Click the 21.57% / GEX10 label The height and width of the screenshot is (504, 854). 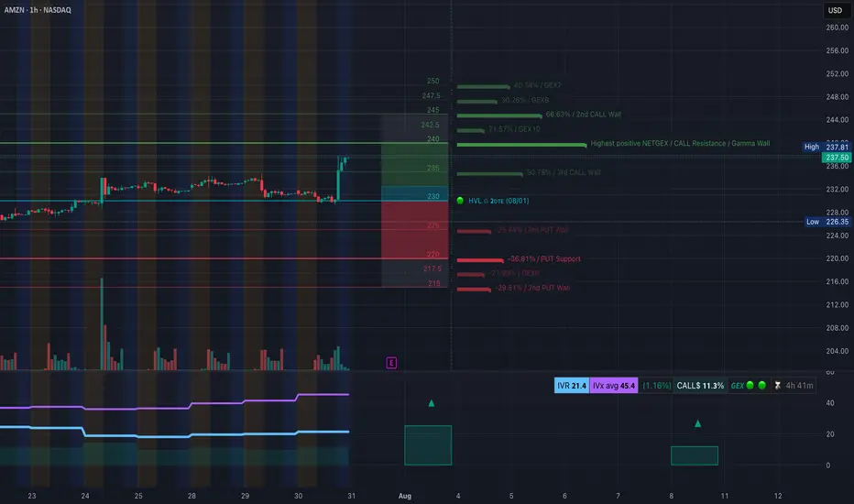pos(514,129)
